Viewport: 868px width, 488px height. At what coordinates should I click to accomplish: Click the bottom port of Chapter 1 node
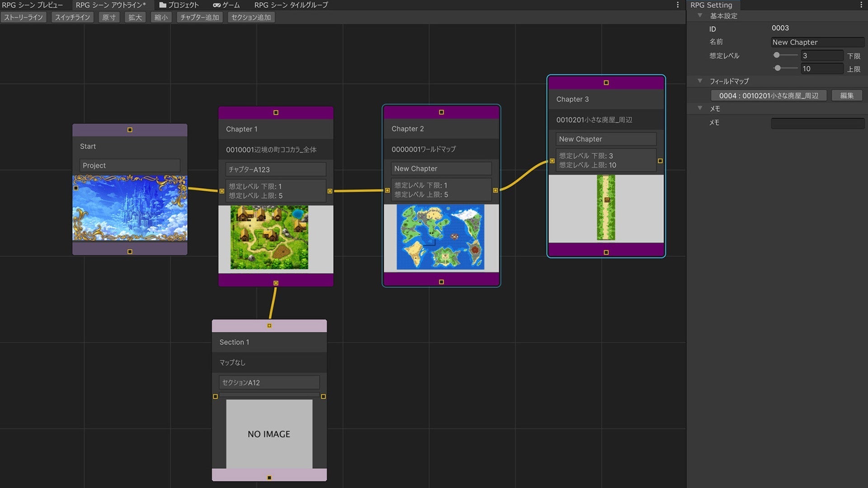click(276, 283)
